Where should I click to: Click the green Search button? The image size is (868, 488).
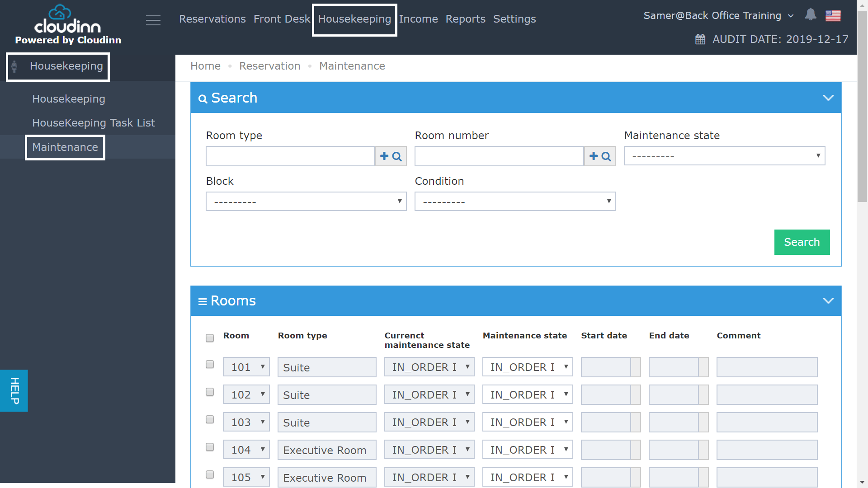click(802, 242)
